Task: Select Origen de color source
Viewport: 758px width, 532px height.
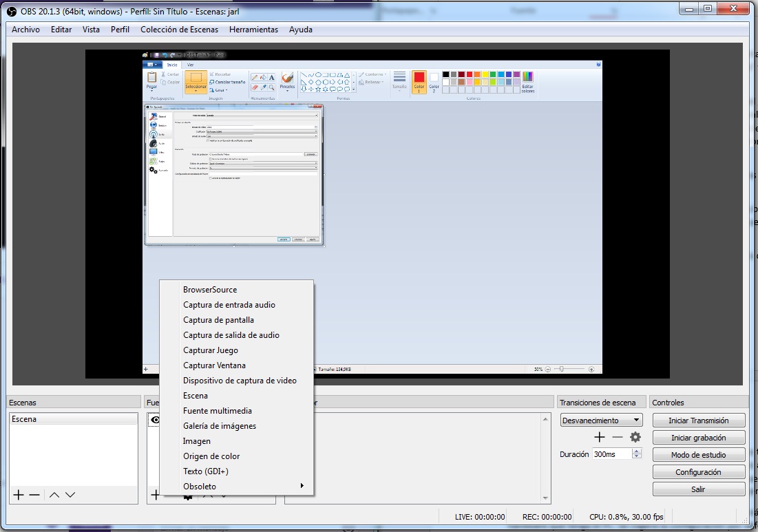Action: coord(237,456)
